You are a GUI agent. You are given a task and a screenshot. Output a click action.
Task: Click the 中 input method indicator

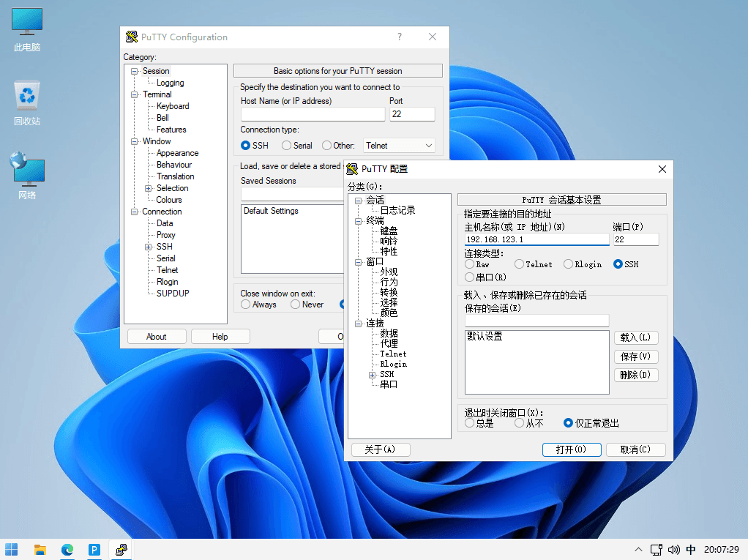tap(690, 550)
